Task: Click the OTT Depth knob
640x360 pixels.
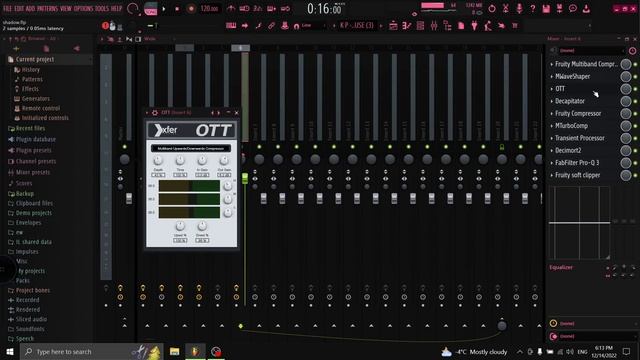Action: pos(158,160)
